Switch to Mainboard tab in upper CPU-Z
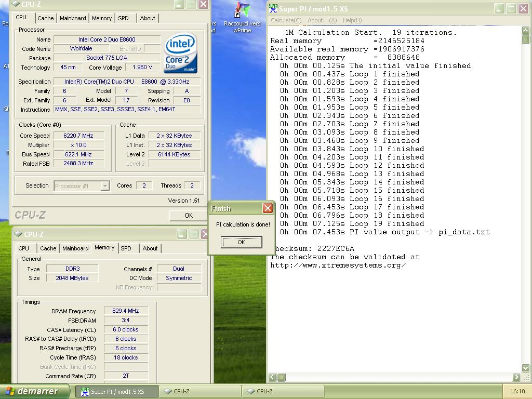 (73, 18)
